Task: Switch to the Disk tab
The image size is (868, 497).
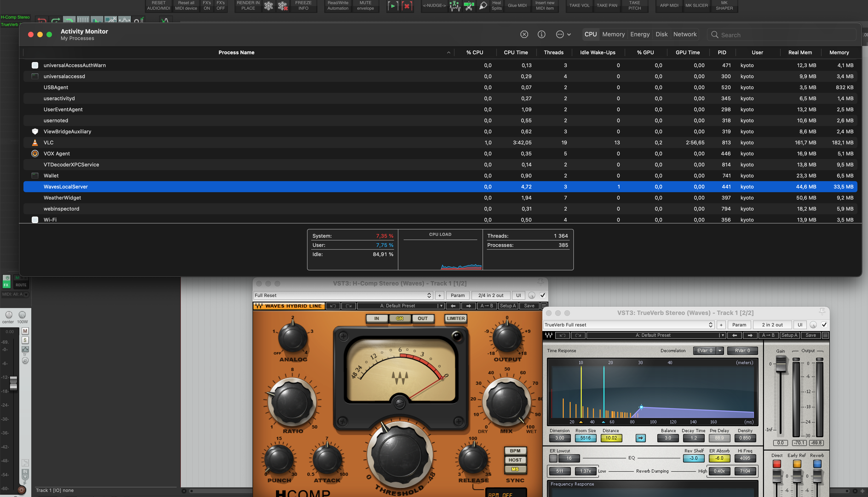Action: [x=661, y=34]
